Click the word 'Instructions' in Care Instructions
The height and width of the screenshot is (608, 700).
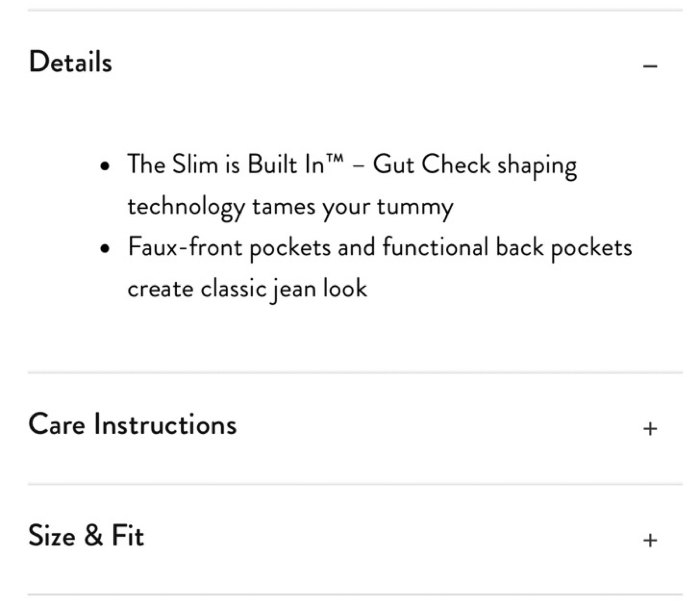(165, 424)
